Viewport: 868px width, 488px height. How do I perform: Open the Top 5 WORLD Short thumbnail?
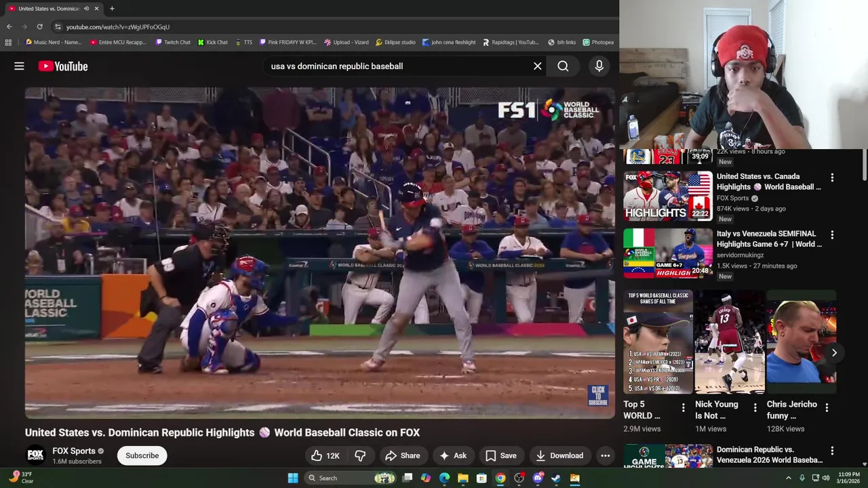(658, 342)
